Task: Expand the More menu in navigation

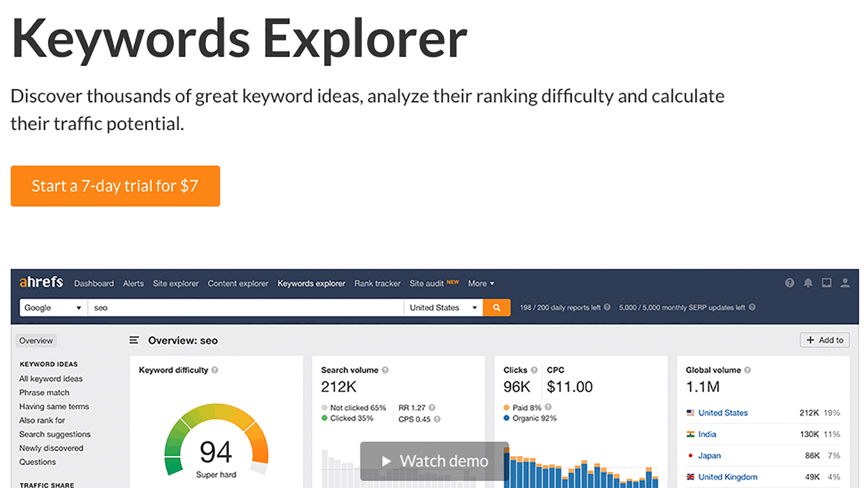Action: [481, 283]
